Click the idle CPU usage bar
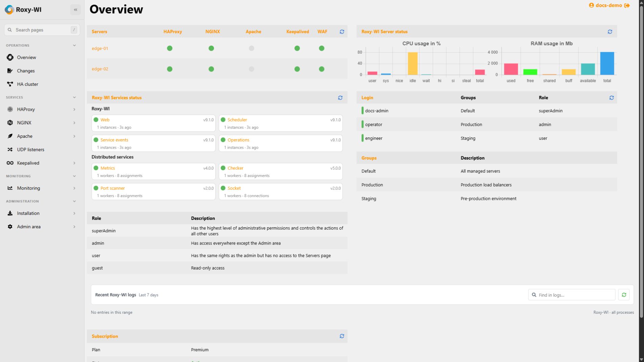 pos(412,63)
